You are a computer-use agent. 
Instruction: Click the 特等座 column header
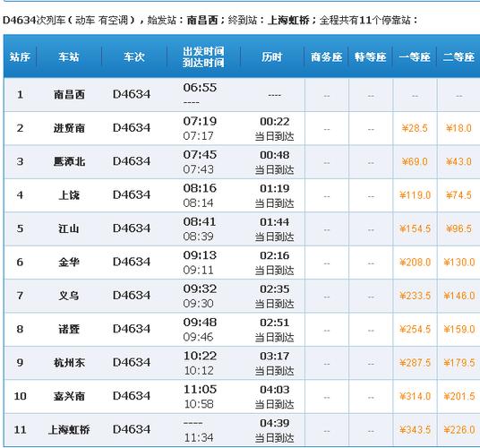point(371,57)
